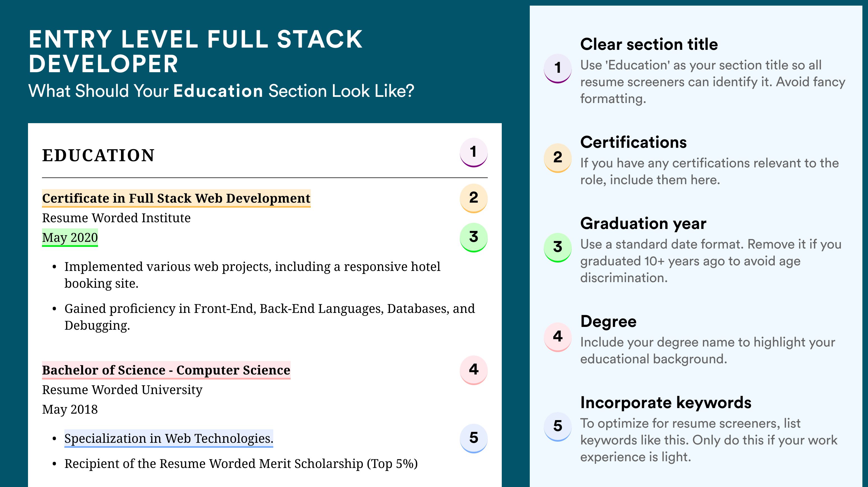
Task: Select the highlighted May 2020 date
Action: click(x=70, y=238)
